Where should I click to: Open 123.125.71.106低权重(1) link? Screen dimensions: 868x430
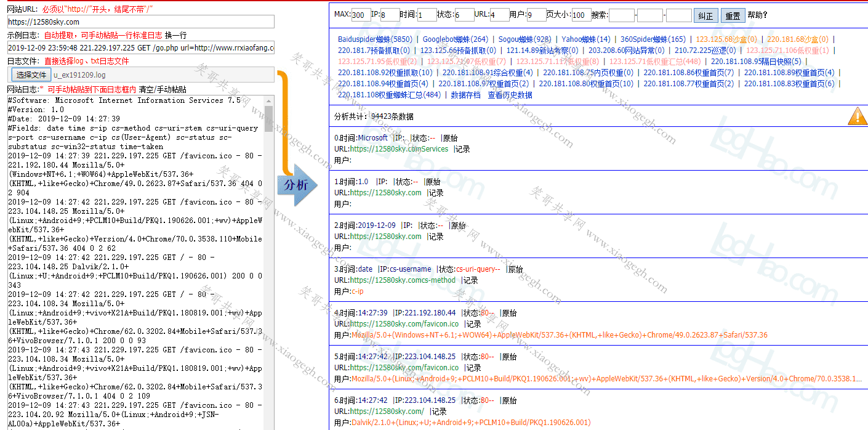(x=787, y=50)
